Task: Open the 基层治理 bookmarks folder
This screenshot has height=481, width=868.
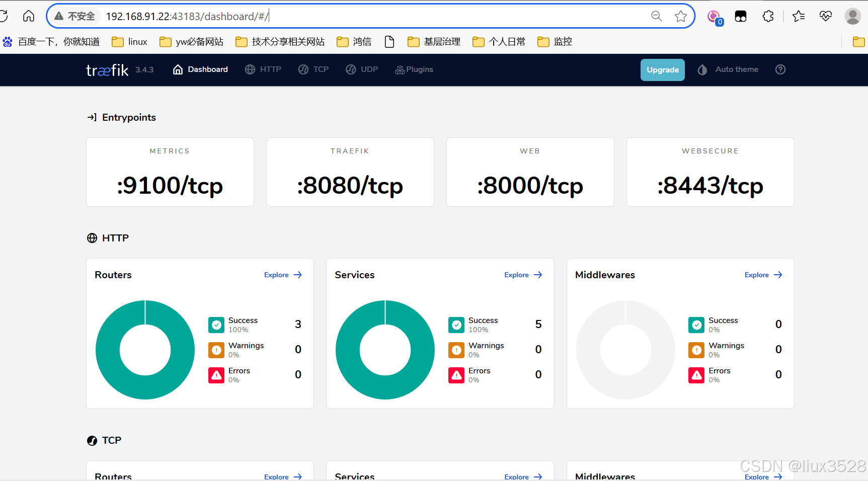Action: pos(434,42)
